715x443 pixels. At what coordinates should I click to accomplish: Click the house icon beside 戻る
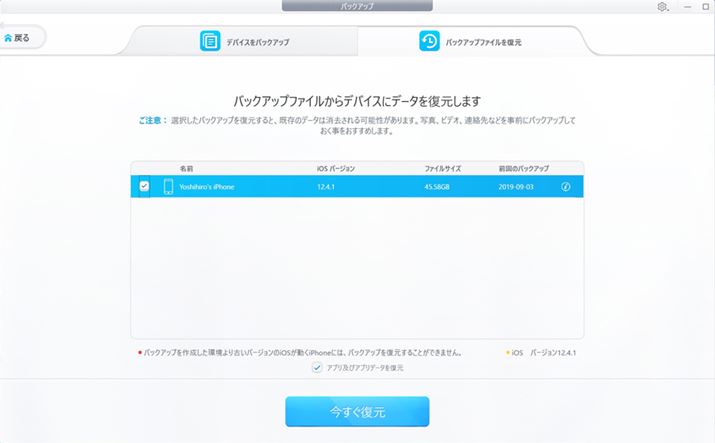(8, 38)
